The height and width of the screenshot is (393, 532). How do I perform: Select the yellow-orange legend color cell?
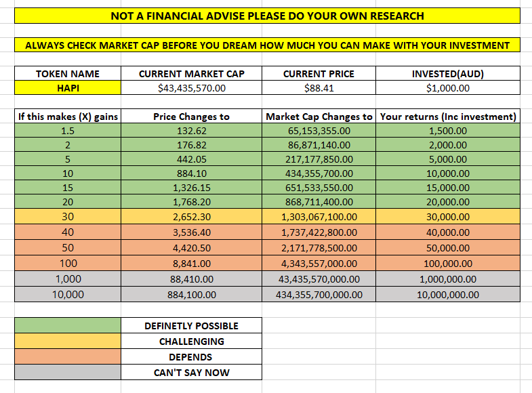68,341
